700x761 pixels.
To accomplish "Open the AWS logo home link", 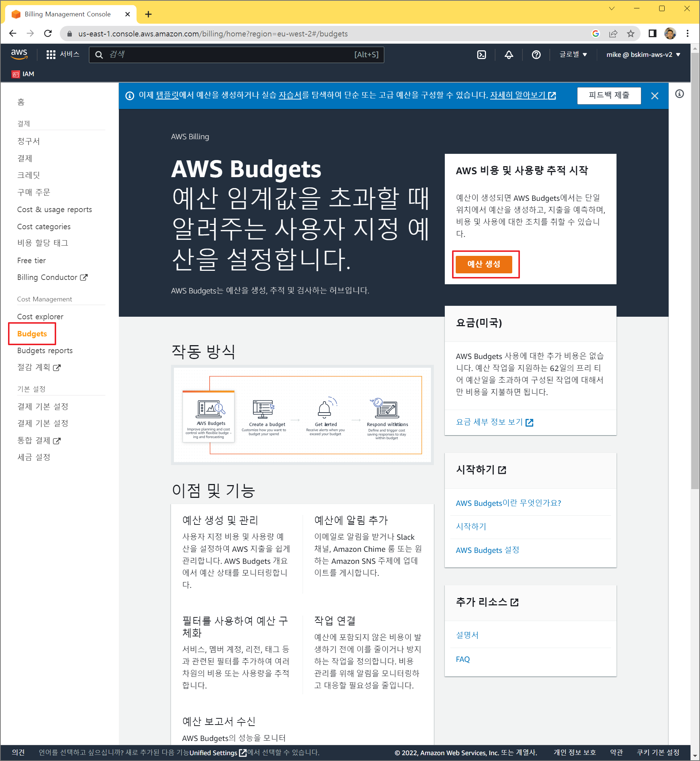I will click(x=19, y=55).
